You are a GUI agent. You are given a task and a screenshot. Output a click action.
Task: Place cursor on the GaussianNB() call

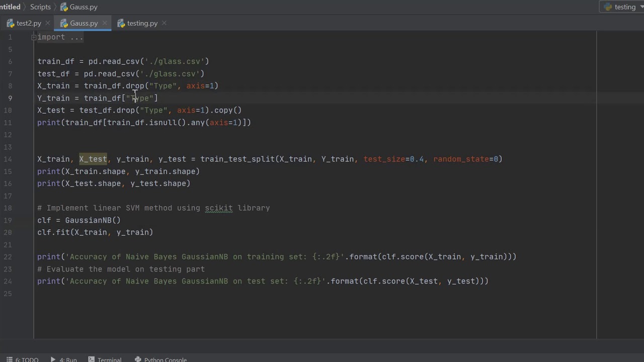point(93,220)
